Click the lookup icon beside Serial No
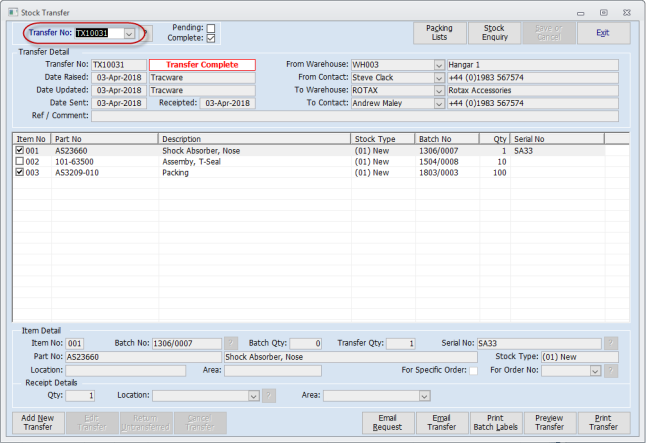The width and height of the screenshot is (646, 443). pos(611,343)
